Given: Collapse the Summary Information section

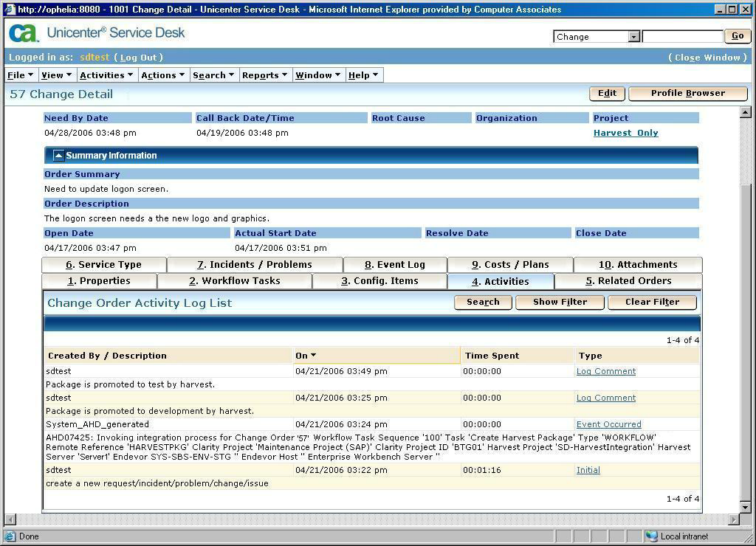Looking at the screenshot, I should coord(58,156).
